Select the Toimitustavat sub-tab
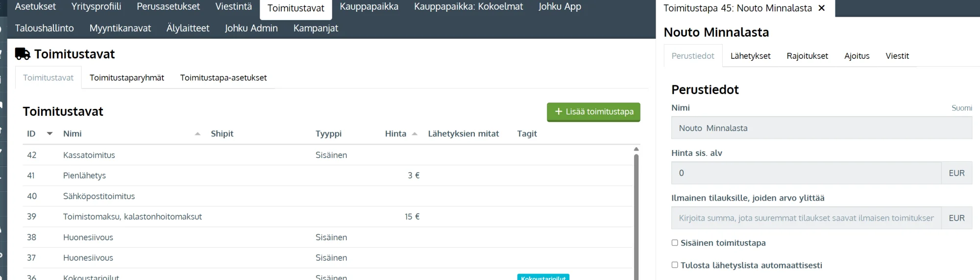Image resolution: width=980 pixels, height=280 pixels. [48, 78]
